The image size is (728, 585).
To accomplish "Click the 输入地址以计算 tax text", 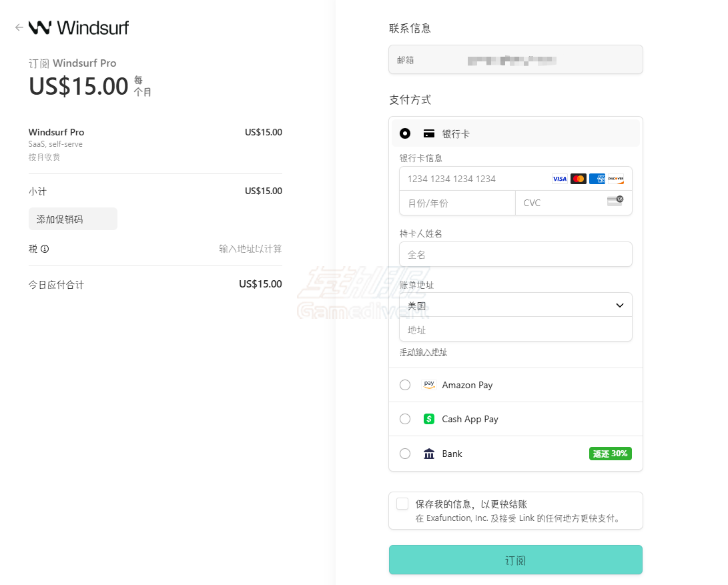I will pyautogui.click(x=250, y=249).
